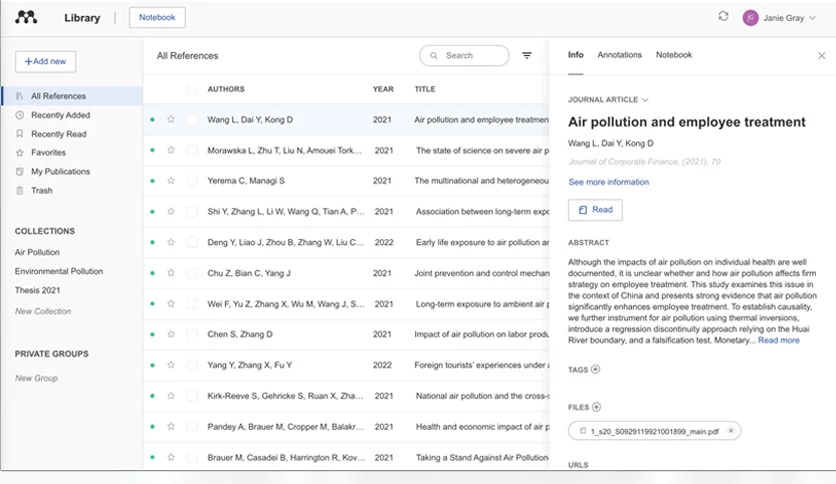Click in the Search field
836x484 pixels.
(464, 55)
